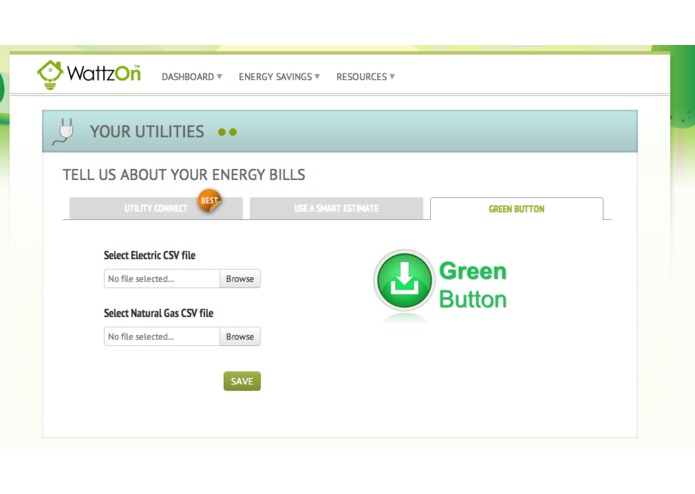Click the Your Utilities header title
The height and width of the screenshot is (494, 695).
(147, 132)
